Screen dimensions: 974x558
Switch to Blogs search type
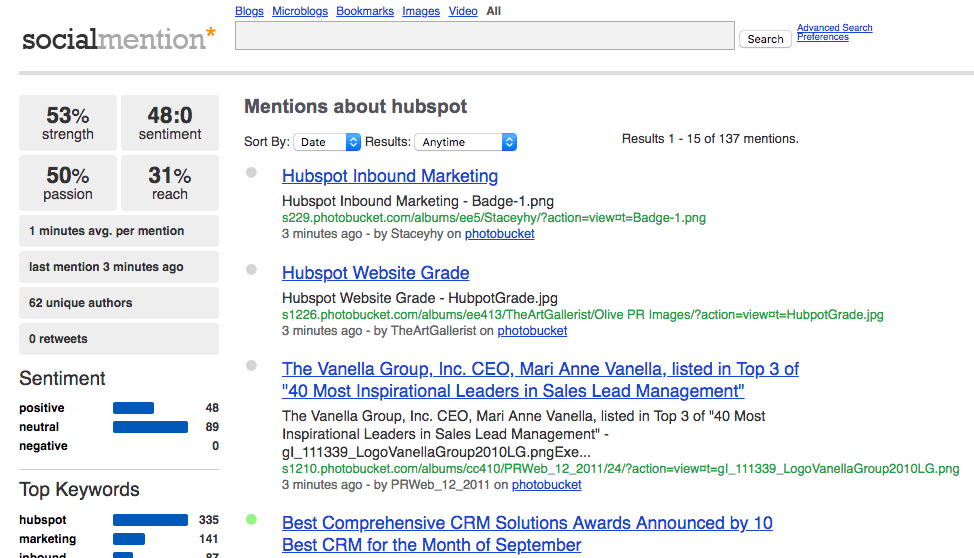coord(249,11)
